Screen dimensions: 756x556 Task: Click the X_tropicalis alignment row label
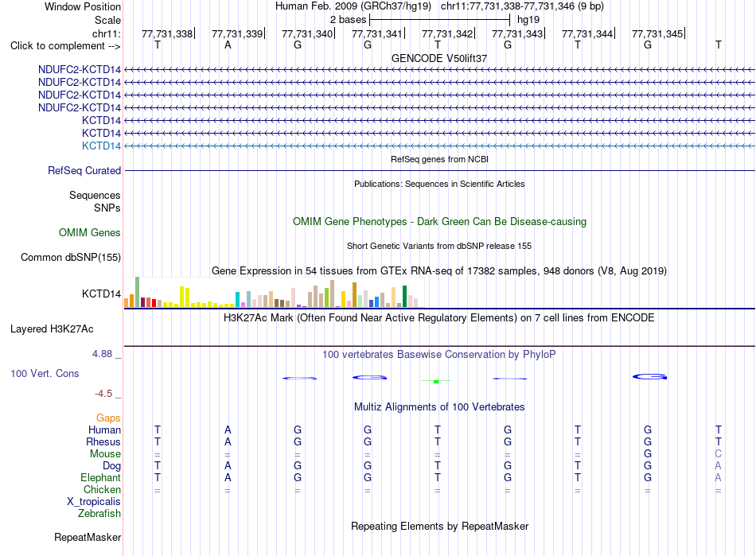pyautogui.click(x=94, y=502)
